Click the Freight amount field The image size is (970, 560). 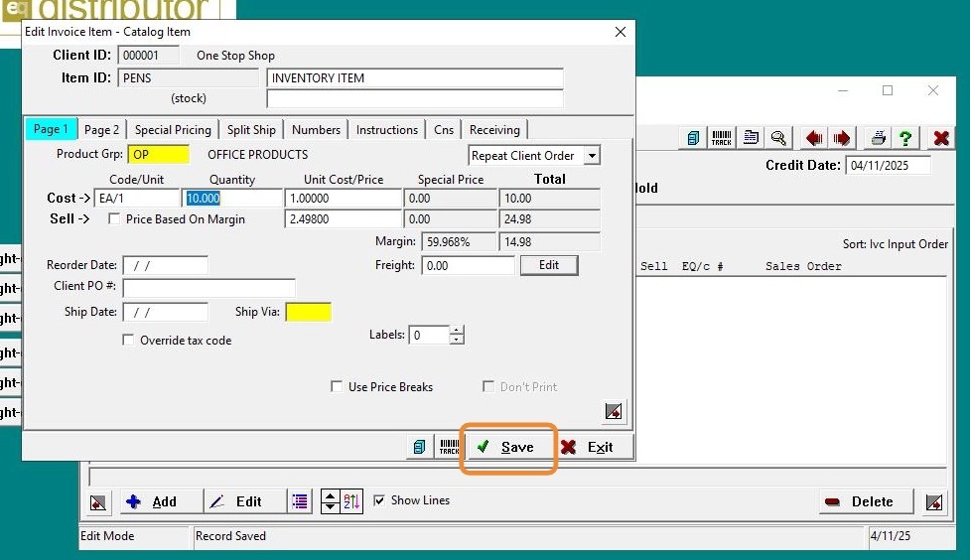[468, 265]
